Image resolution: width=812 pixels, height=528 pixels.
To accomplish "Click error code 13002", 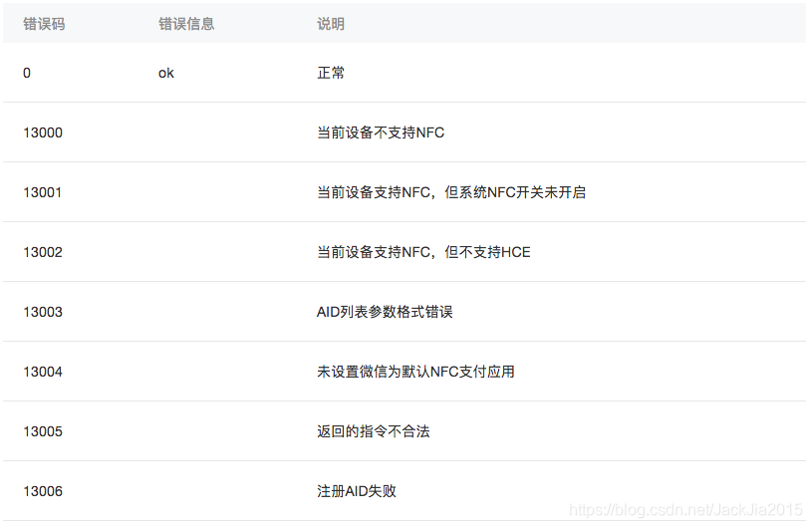I will pyautogui.click(x=43, y=253).
